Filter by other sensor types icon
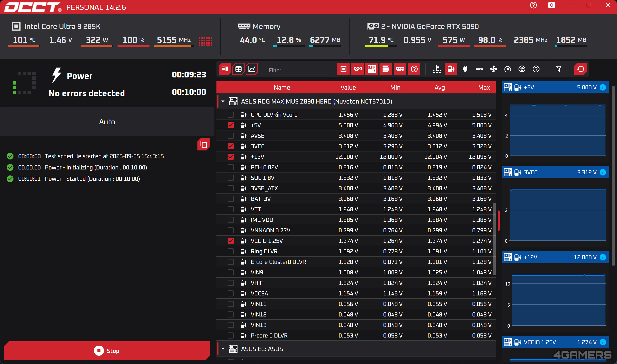 pyautogui.click(x=536, y=69)
